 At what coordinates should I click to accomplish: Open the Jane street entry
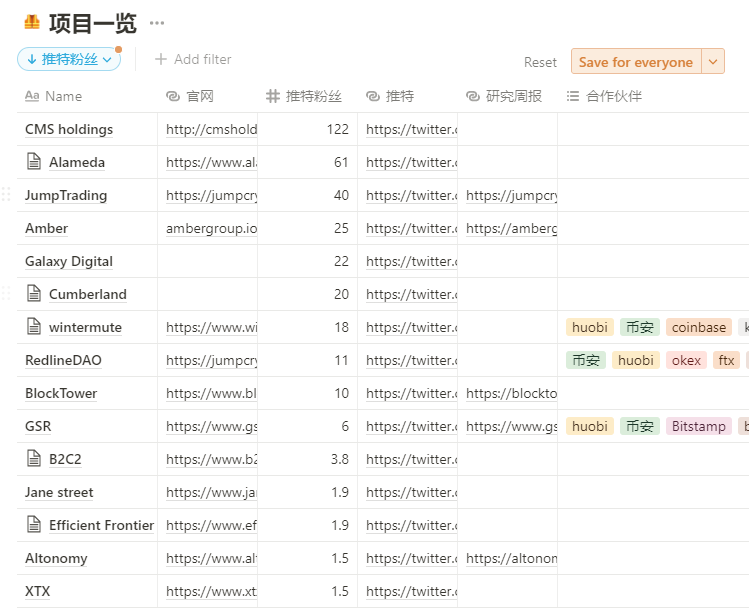pyautogui.click(x=59, y=492)
